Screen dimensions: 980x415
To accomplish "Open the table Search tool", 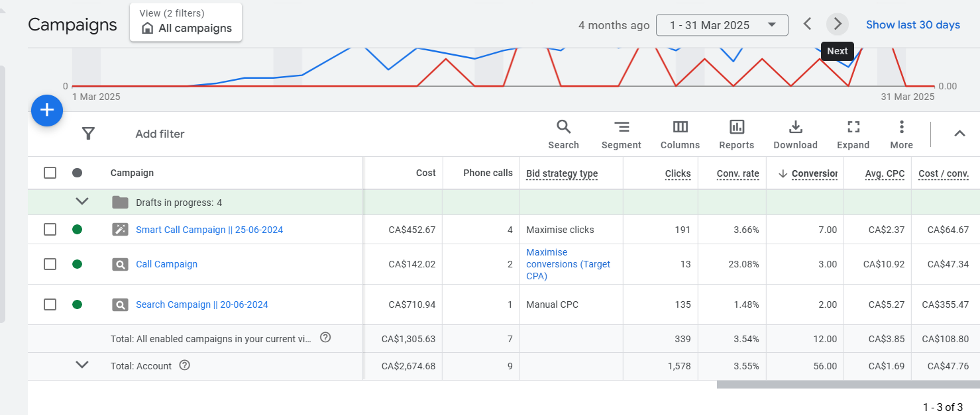I will [x=563, y=134].
